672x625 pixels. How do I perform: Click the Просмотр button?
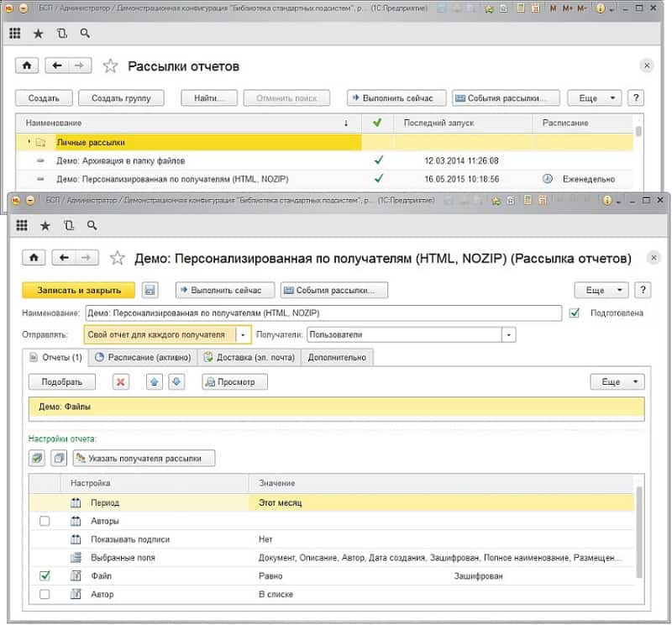click(235, 382)
